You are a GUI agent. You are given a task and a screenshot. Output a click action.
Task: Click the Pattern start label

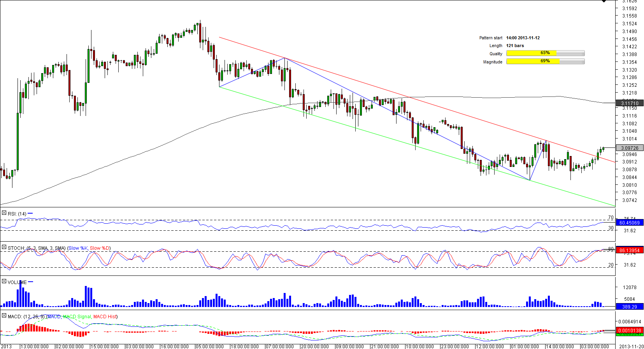coord(491,38)
